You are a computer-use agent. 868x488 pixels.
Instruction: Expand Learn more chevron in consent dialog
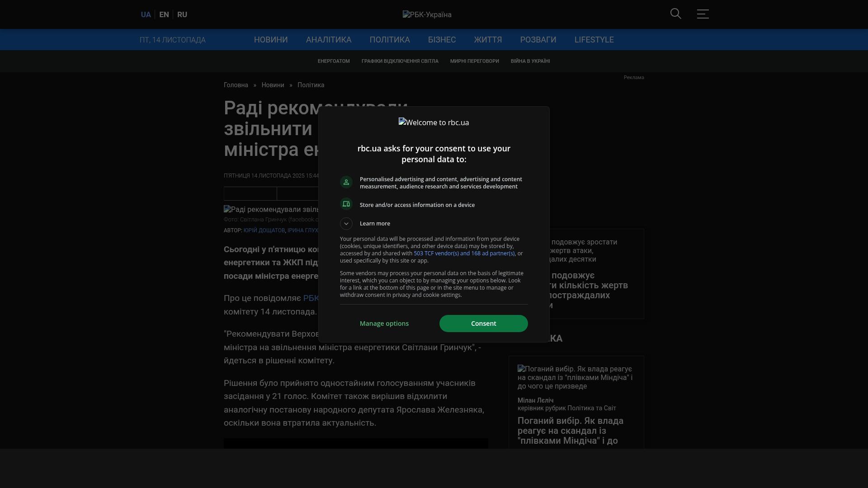(x=346, y=224)
